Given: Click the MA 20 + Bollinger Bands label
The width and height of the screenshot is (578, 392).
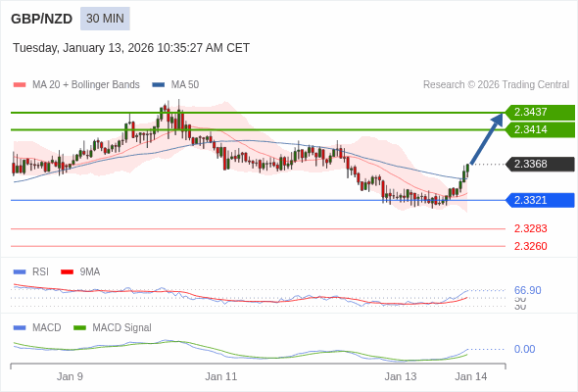Looking at the screenshot, I should (86, 85).
